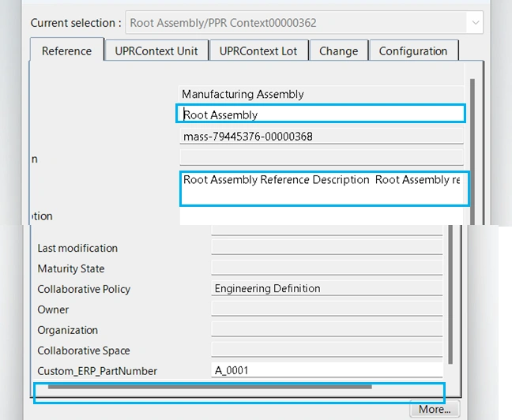Focus the Owner value field

[326, 309]
